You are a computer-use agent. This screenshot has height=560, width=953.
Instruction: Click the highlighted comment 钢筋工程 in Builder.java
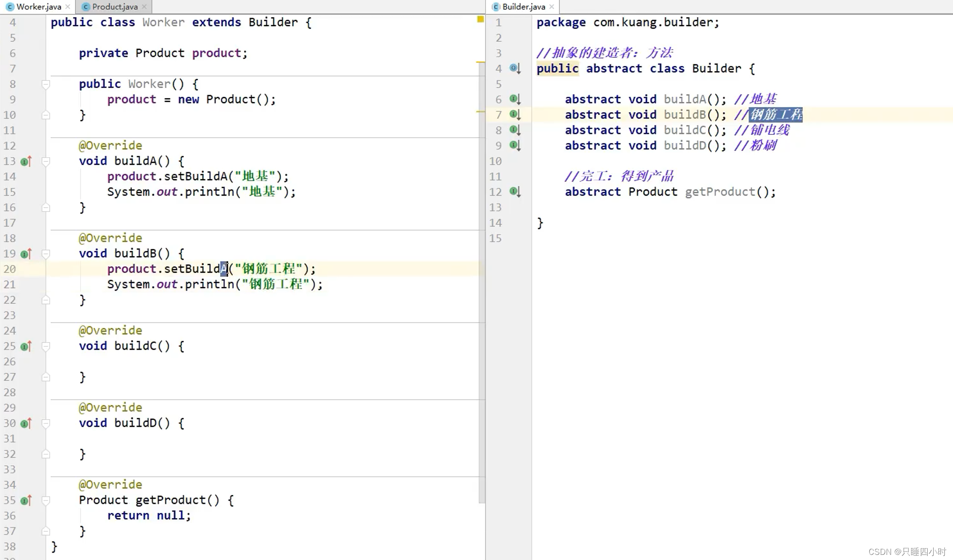(776, 115)
